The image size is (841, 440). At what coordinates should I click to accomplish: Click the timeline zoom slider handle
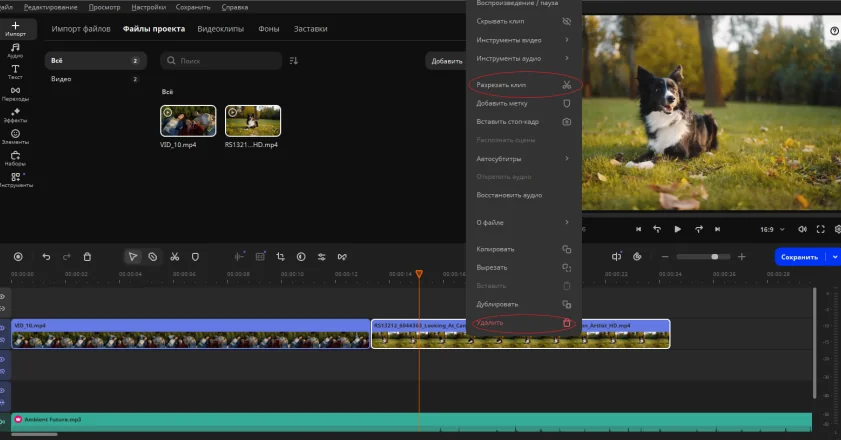point(714,257)
